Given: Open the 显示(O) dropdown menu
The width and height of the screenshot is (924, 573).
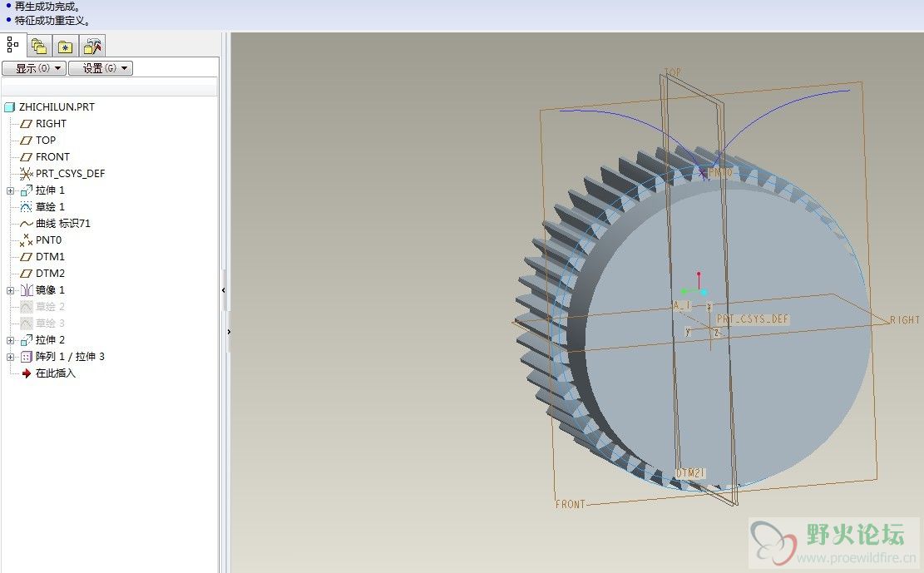Looking at the screenshot, I should (33, 68).
